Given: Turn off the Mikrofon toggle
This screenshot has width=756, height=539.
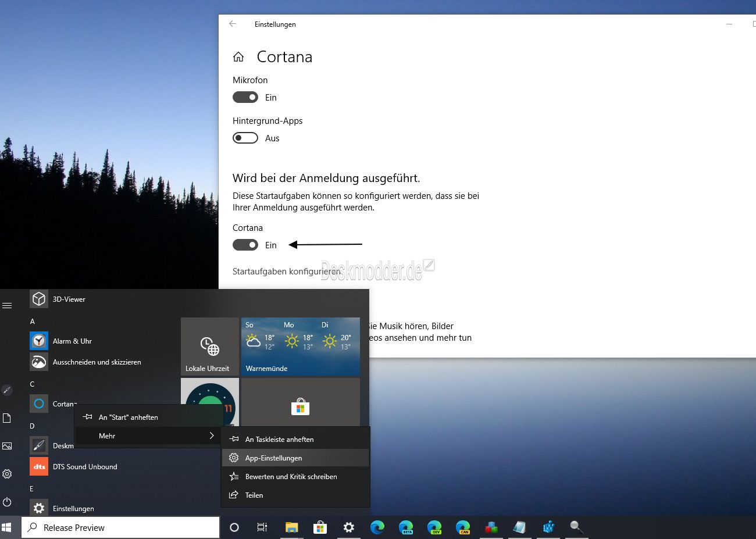Looking at the screenshot, I should pos(245,97).
